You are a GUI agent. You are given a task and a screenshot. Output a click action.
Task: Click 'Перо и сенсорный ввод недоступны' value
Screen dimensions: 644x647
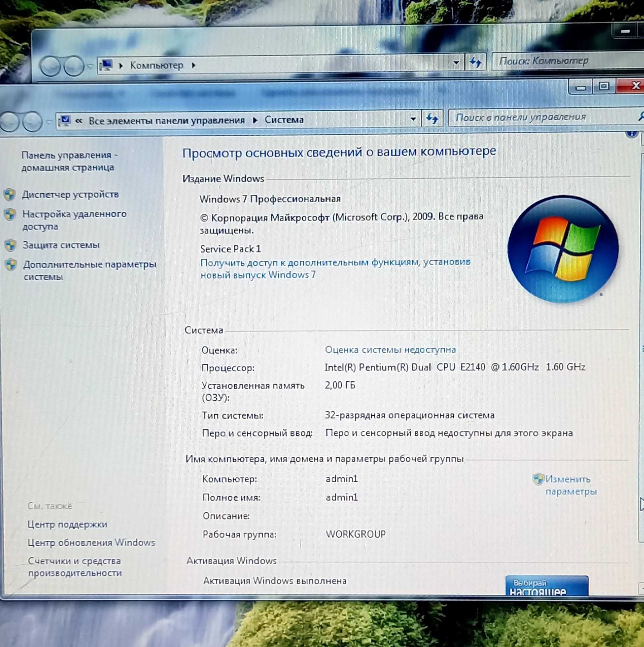pyautogui.click(x=449, y=433)
